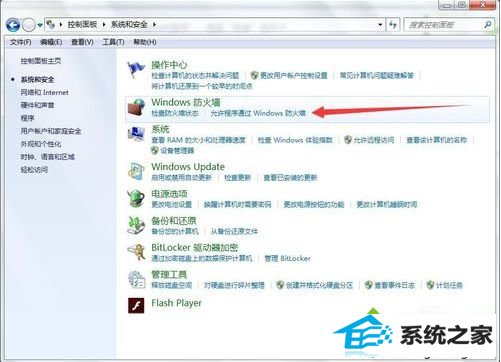The width and height of the screenshot is (501, 362).
Task: Click 将计算机还原到一个较早的时间点 link
Action: [x=202, y=86]
